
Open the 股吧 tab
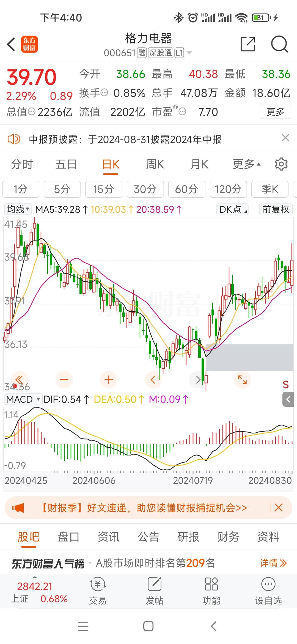[x=28, y=537]
